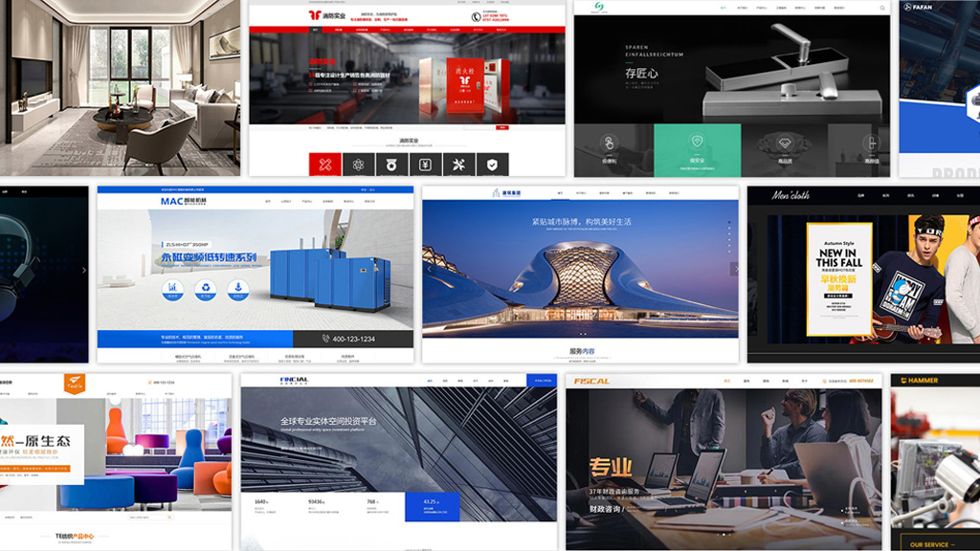980x551 pixels.
Task: Open the living room interior thumbnail
Action: pos(120,88)
